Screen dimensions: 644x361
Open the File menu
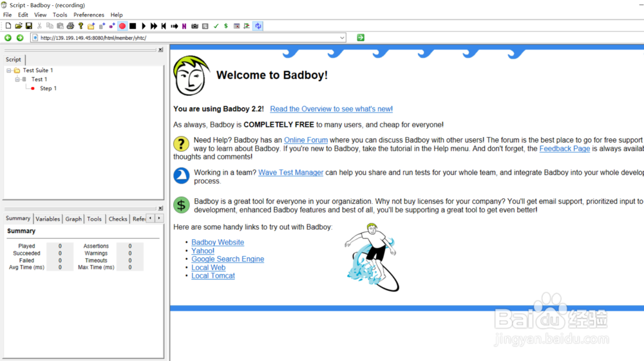click(7, 15)
